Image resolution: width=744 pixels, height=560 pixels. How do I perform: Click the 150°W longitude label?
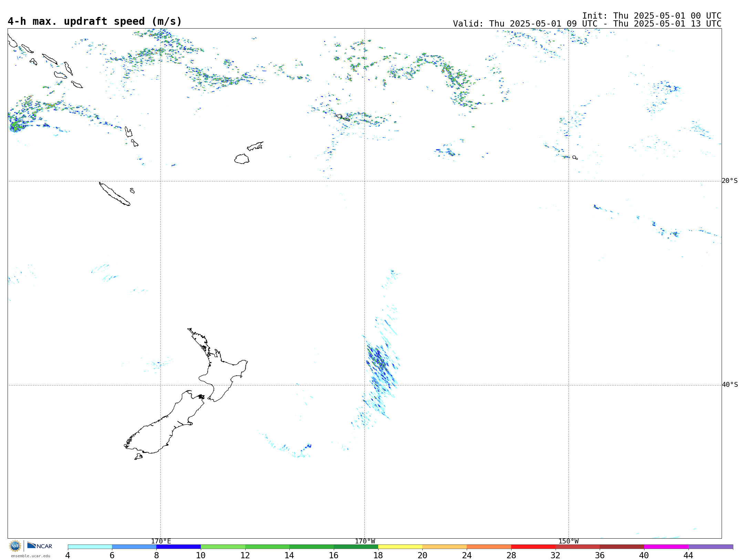coord(569,541)
